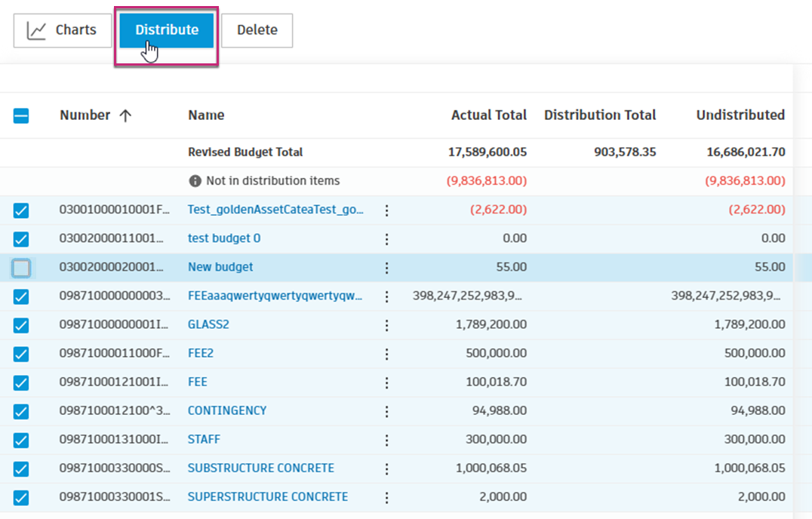The width and height of the screenshot is (812, 519).
Task: Open the three-dot menu for SUBSTRUCTURE CONCRETE
Action: 386,468
